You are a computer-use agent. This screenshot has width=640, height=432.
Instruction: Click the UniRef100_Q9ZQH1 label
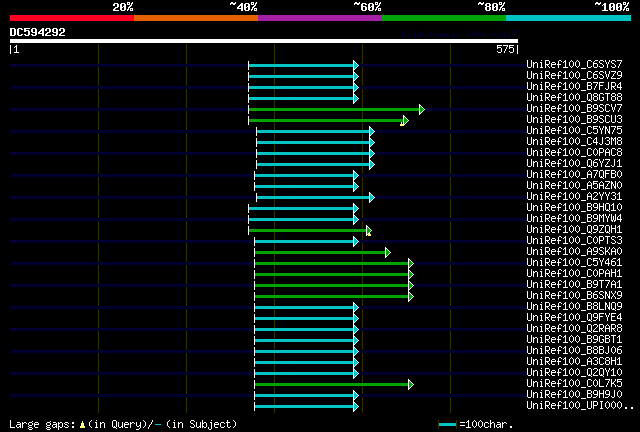point(574,230)
